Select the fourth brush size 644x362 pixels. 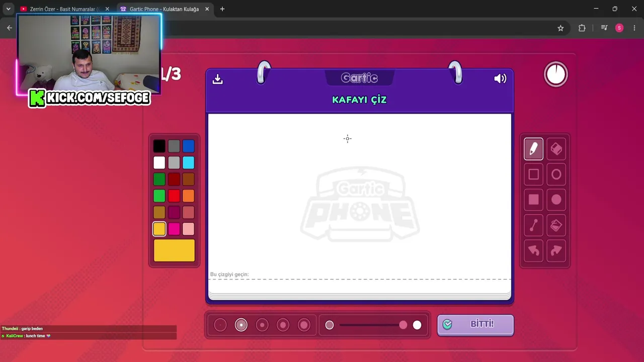[283, 325]
